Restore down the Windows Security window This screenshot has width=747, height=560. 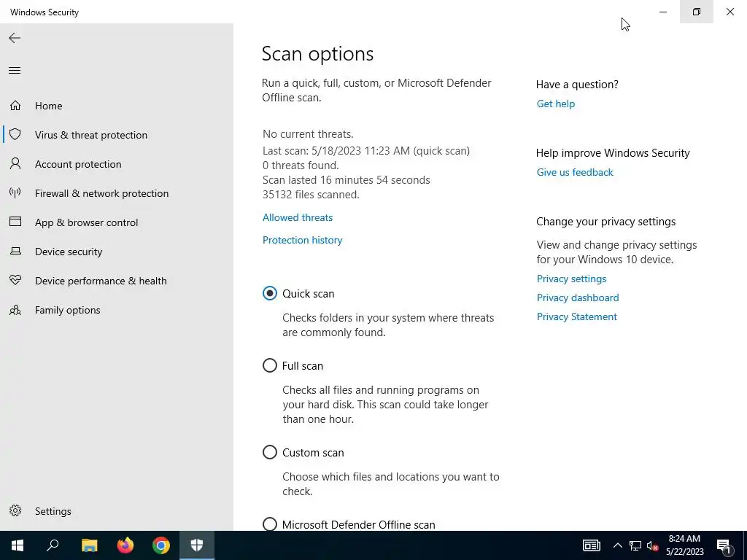pyautogui.click(x=697, y=12)
